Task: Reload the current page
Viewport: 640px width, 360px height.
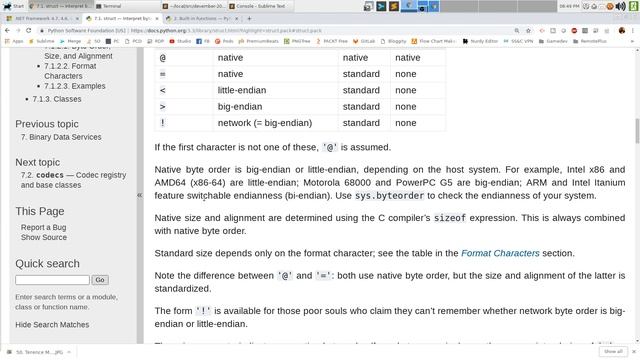Action: tap(29, 30)
